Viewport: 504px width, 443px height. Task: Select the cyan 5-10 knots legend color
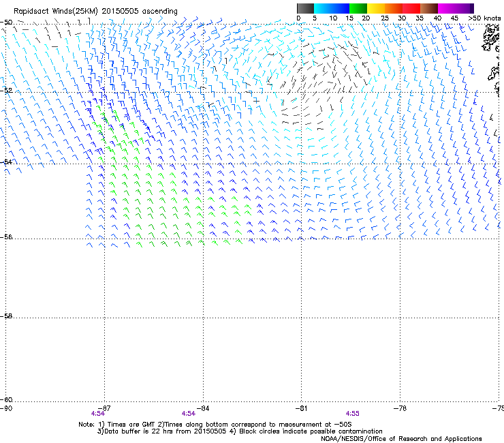coord(323,8)
